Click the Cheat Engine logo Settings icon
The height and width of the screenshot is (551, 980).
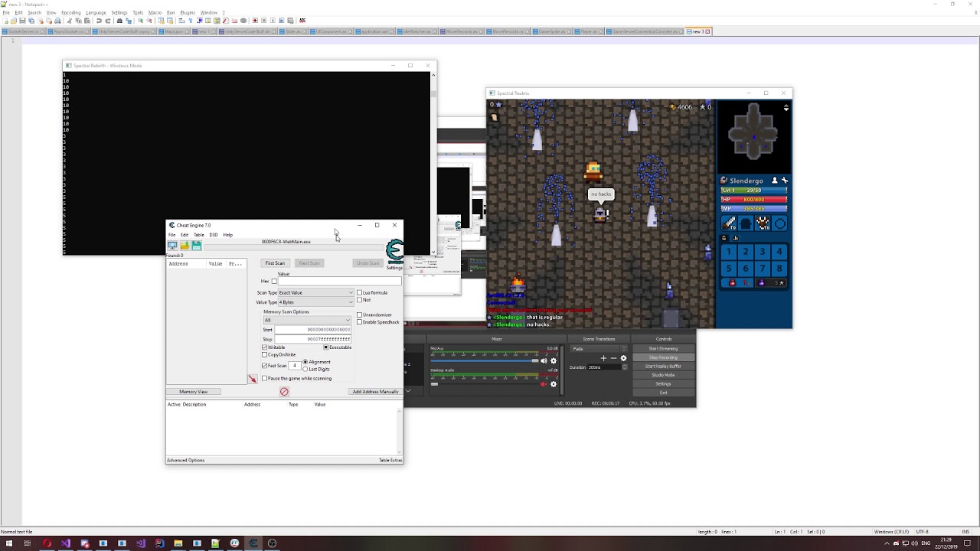point(394,253)
